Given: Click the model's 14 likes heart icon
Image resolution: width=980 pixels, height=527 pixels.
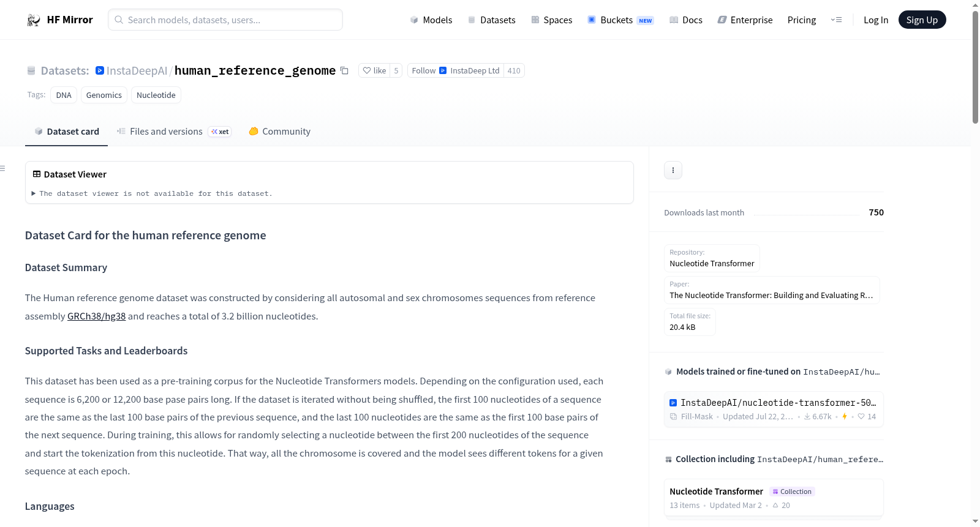Looking at the screenshot, I should 861,417.
